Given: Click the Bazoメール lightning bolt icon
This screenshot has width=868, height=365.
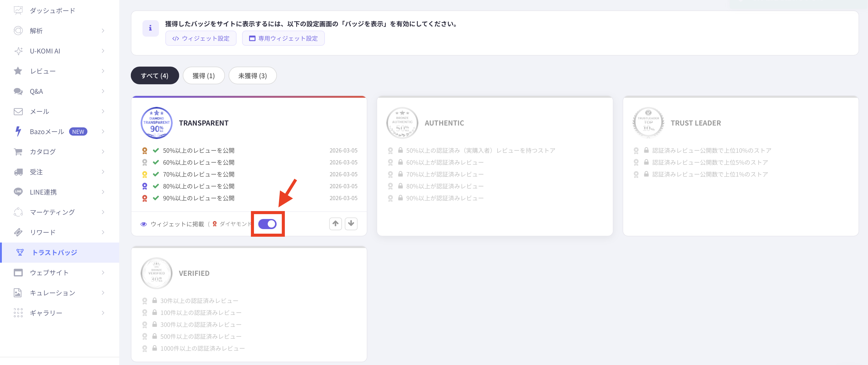Looking at the screenshot, I should tap(18, 131).
